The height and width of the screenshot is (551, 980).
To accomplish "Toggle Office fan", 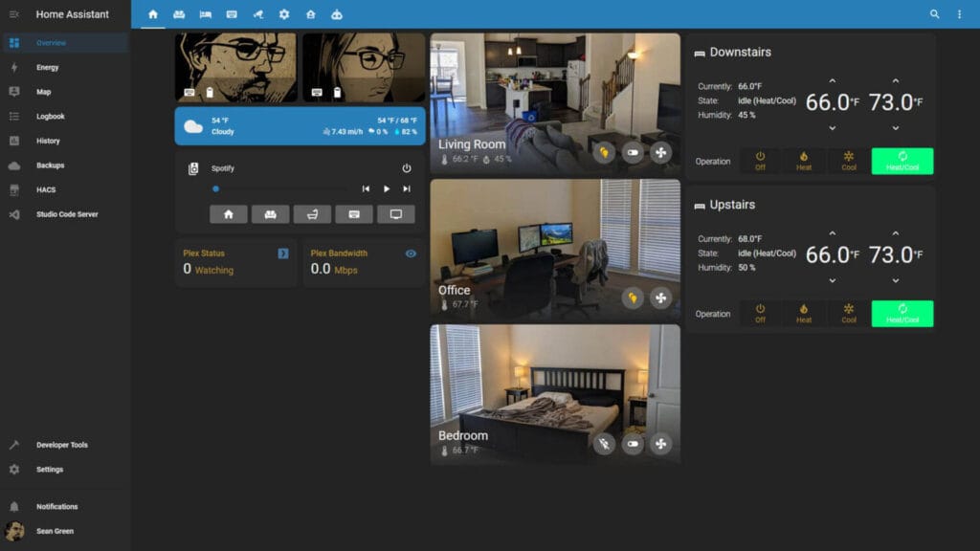I will [x=660, y=298].
